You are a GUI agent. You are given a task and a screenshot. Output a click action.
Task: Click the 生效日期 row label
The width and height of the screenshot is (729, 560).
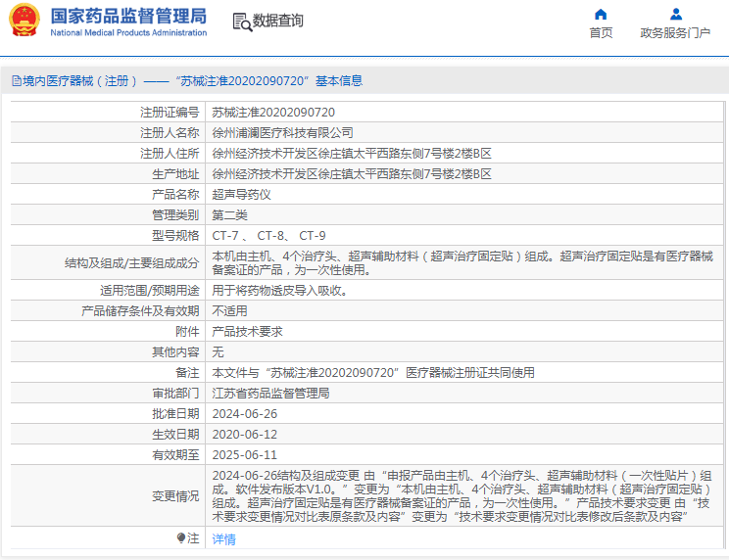click(x=175, y=434)
